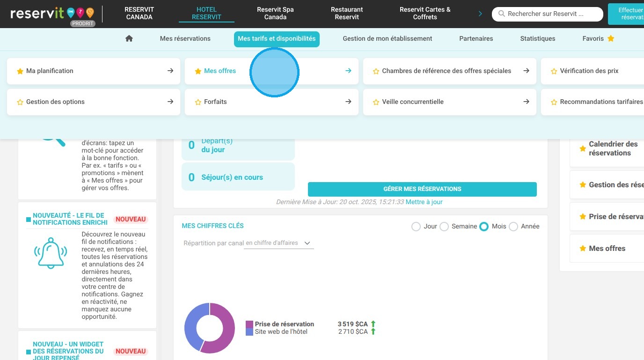Expand more products with the header chevron

pos(480,14)
